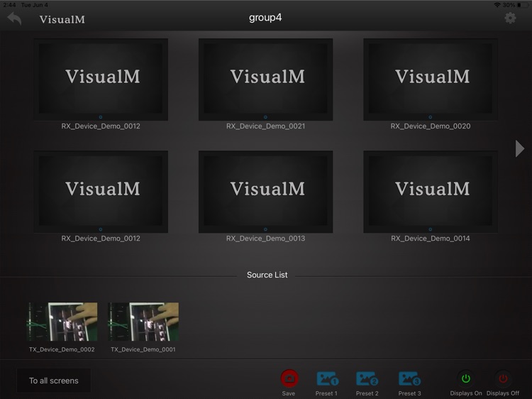
Task: Click the To all screens button
Action: pos(54,381)
